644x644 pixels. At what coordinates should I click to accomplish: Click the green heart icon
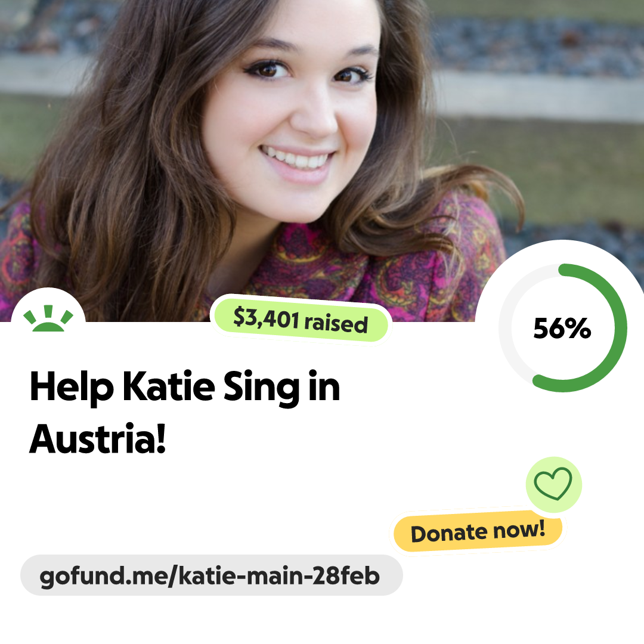(553, 484)
